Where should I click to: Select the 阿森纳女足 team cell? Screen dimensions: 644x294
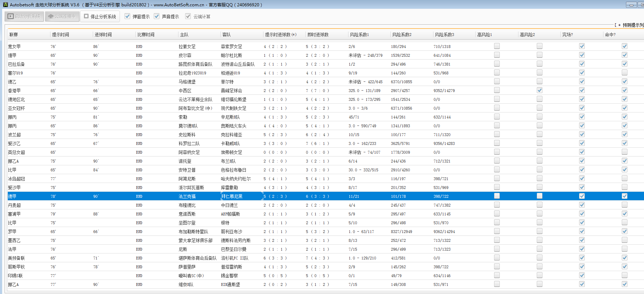tap(189, 152)
